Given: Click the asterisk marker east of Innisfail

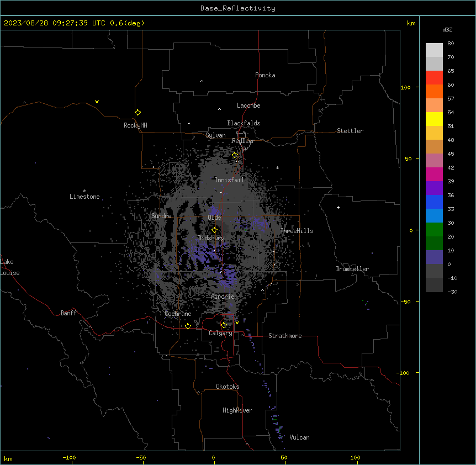Looking at the screenshot, I should click(277, 168).
